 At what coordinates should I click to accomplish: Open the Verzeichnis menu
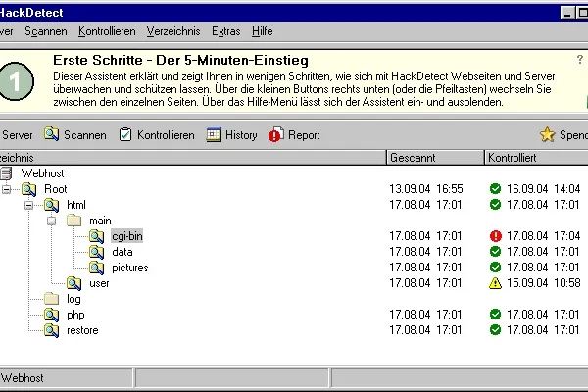point(173,31)
